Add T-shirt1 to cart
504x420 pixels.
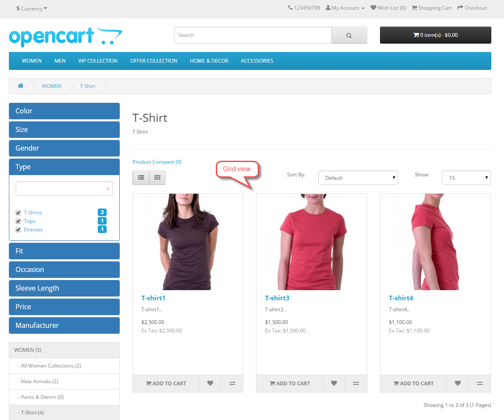166,383
